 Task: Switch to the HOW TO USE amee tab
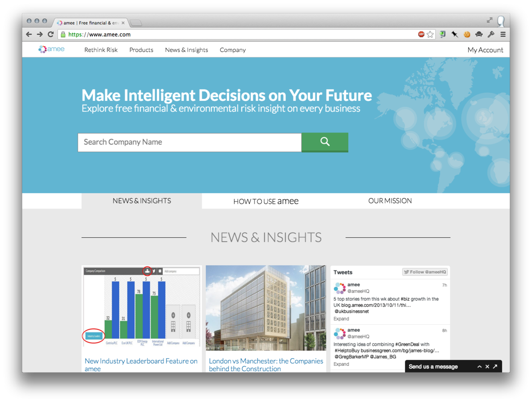pos(266,201)
